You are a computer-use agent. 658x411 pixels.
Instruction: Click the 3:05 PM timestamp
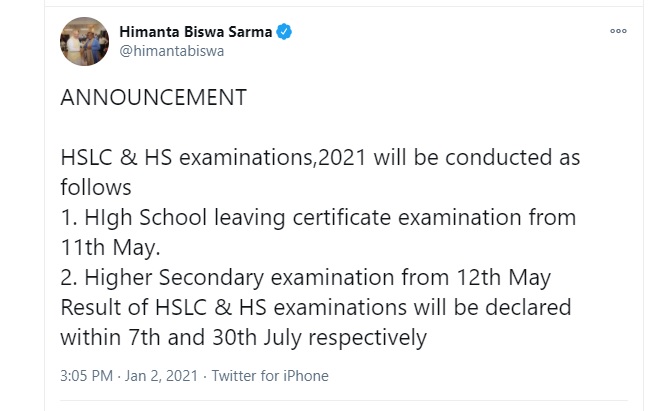tap(89, 377)
